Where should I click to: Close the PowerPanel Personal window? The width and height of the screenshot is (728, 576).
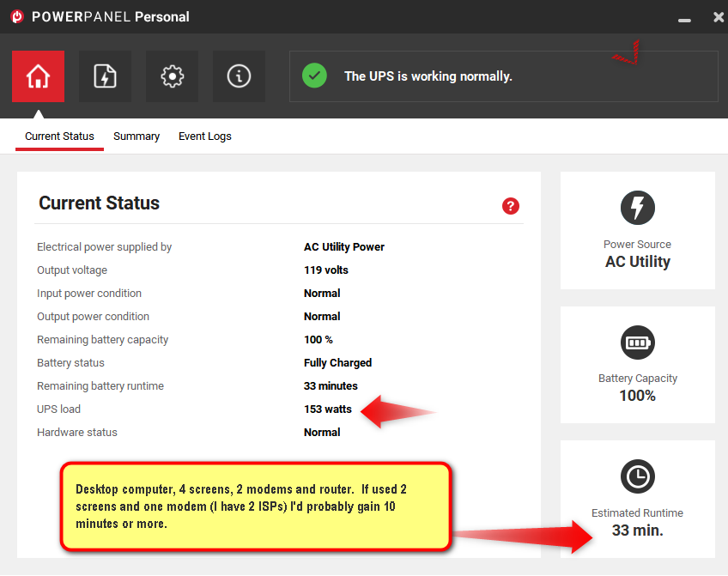(x=718, y=17)
